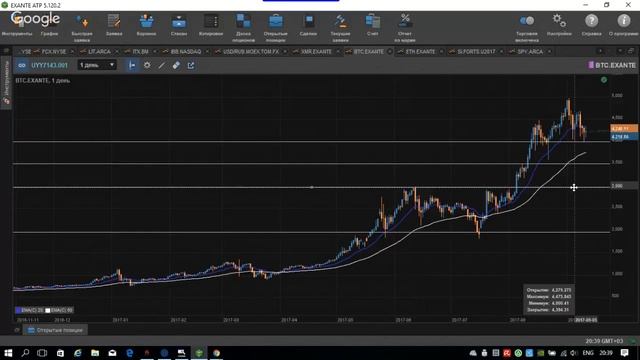Open the Счёт account icon
The height and width of the screenshot is (360, 640).
pos(373,25)
